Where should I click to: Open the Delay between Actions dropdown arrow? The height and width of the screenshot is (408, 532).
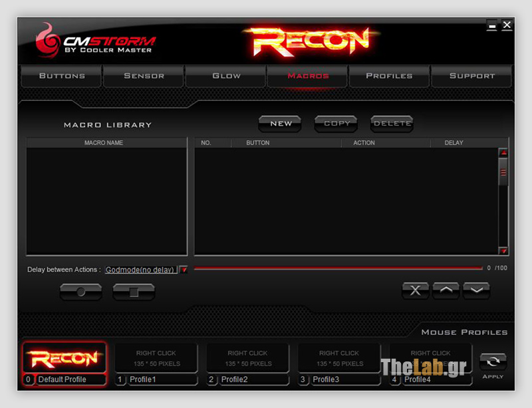click(184, 270)
